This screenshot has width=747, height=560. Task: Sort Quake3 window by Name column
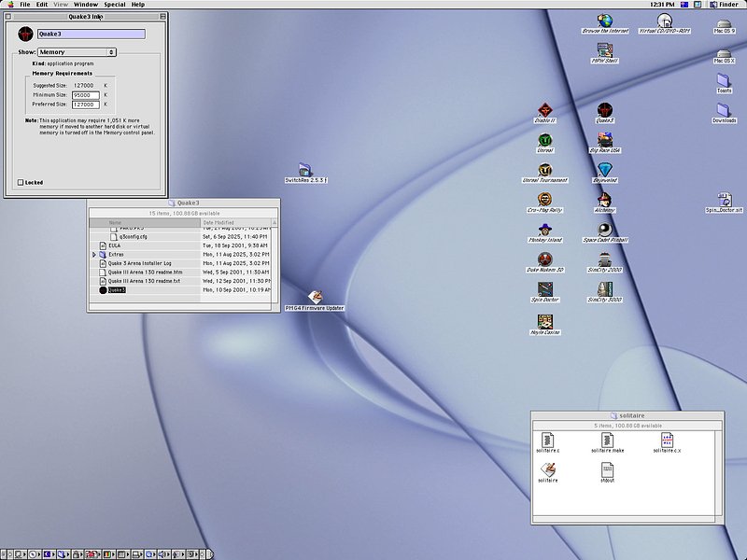point(145,222)
